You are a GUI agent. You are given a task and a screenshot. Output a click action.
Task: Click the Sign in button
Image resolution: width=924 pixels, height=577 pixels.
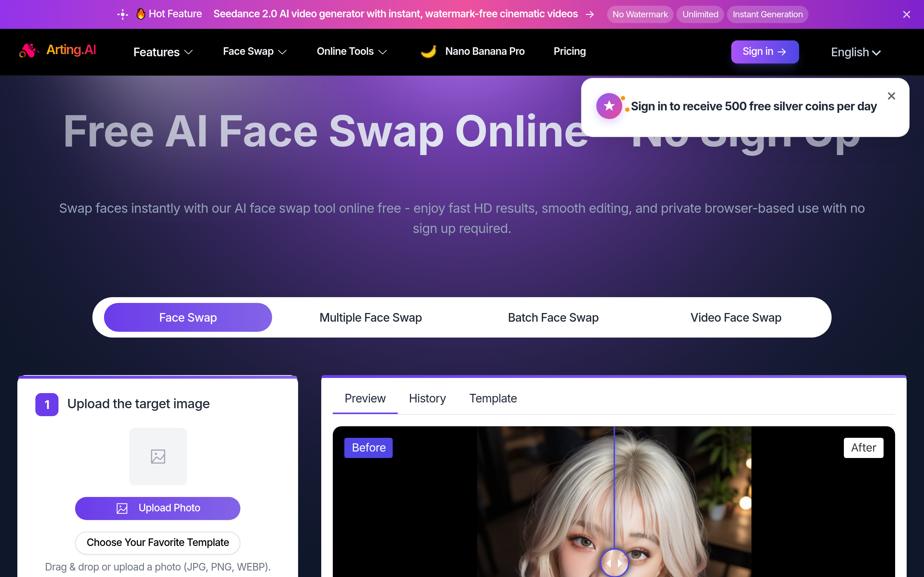coord(764,52)
